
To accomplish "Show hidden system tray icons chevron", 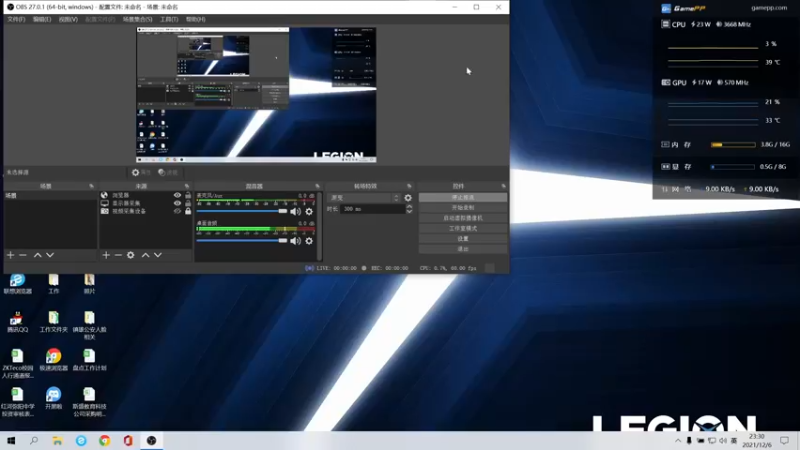I will (x=678, y=441).
